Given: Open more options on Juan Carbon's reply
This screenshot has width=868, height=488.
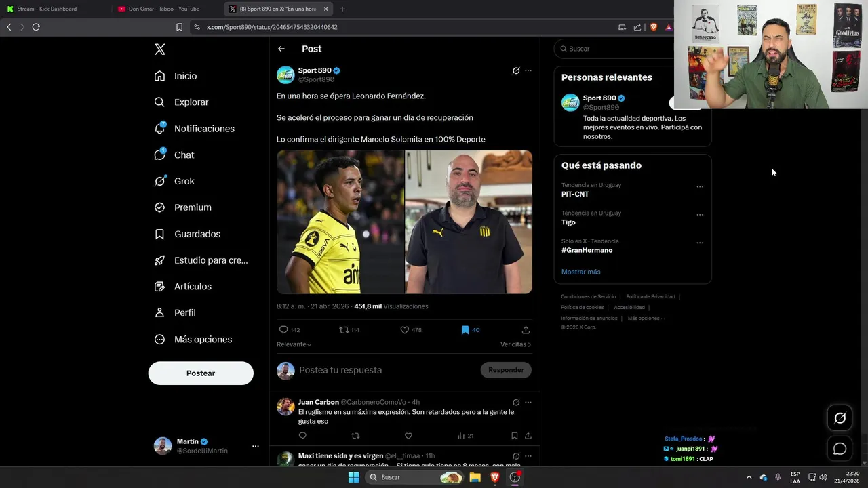Looking at the screenshot, I should [x=528, y=402].
